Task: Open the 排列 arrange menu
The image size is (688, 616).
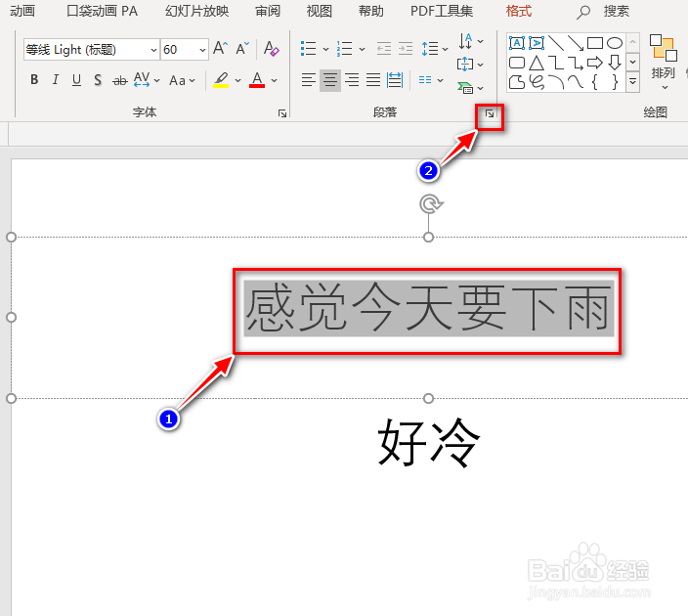Action: tap(663, 62)
